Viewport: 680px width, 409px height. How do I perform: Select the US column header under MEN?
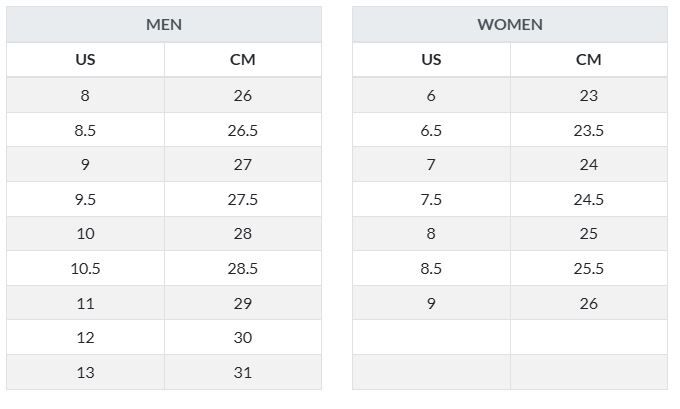click(x=85, y=59)
